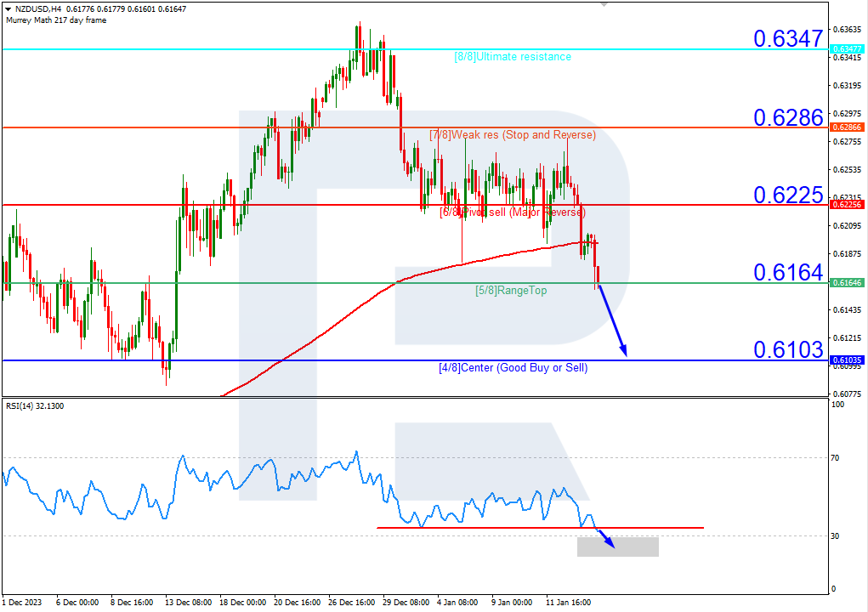Click the 0.6286 price level label
The height and width of the screenshot is (612, 868).
[x=786, y=119]
